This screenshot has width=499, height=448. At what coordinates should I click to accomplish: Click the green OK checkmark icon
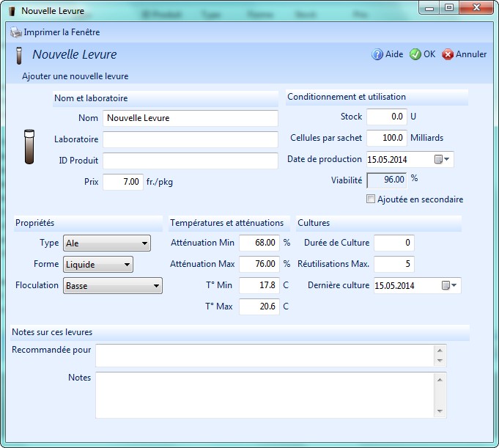tap(415, 54)
